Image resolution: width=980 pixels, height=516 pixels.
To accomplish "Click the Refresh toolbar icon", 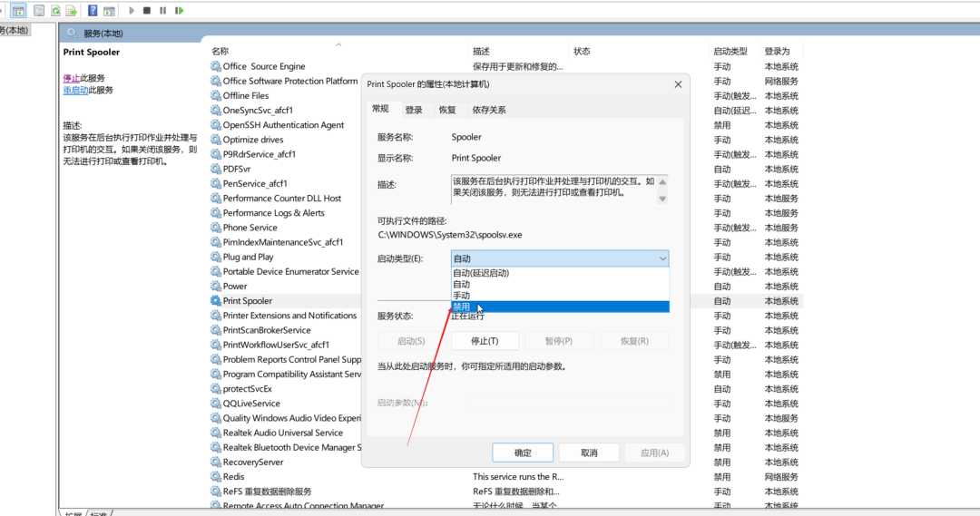I will 56,11.
